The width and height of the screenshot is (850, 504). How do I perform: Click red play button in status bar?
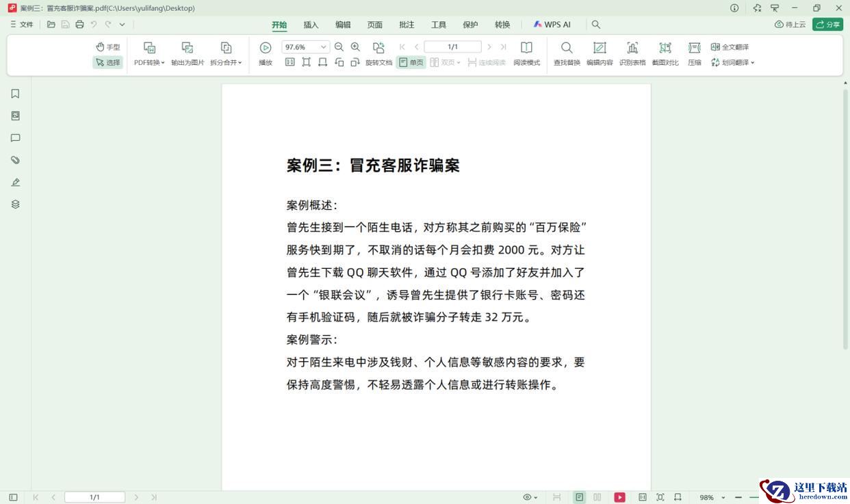619,497
